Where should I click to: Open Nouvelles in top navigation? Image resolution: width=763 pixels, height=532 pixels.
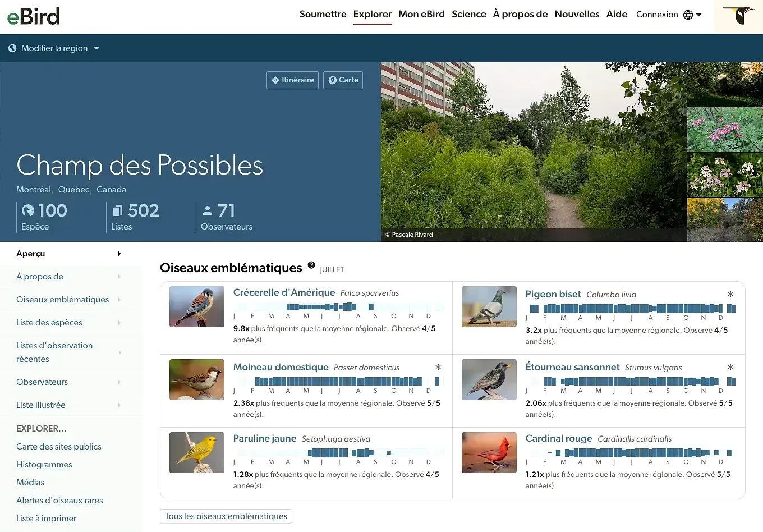point(577,15)
